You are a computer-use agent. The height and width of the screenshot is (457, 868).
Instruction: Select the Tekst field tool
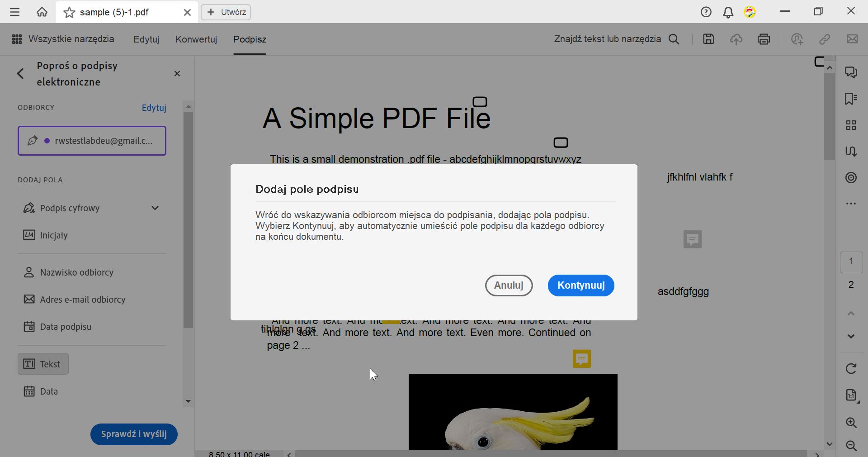(x=43, y=364)
